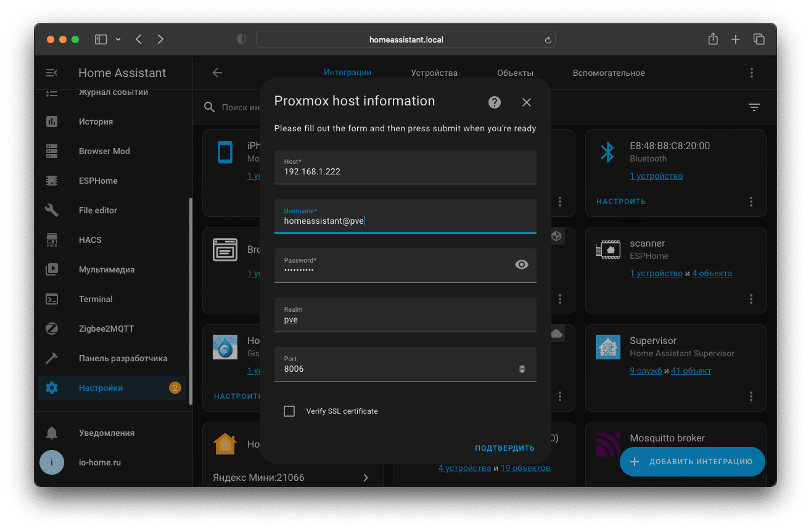811x532 pixels.
Task: Expand Safari sidebar dropdown chevron
Action: tap(118, 39)
